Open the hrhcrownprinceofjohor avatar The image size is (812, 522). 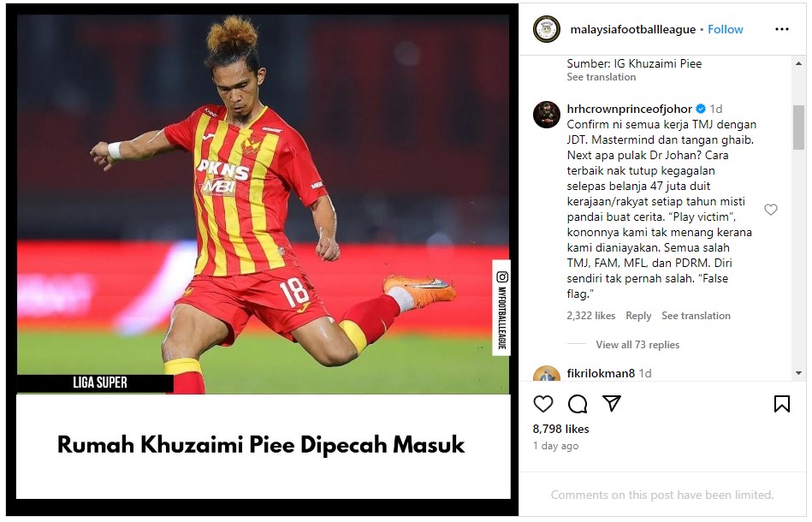547,115
